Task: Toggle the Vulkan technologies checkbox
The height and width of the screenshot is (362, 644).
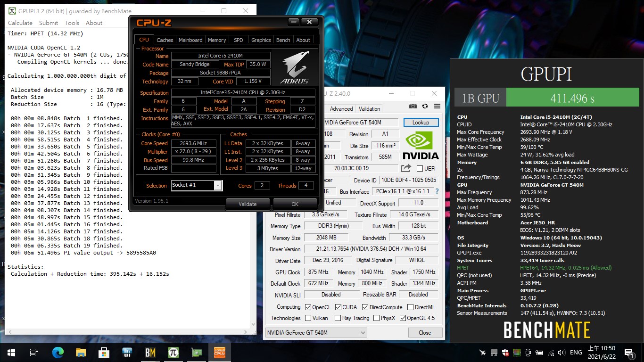Action: tap(308, 318)
